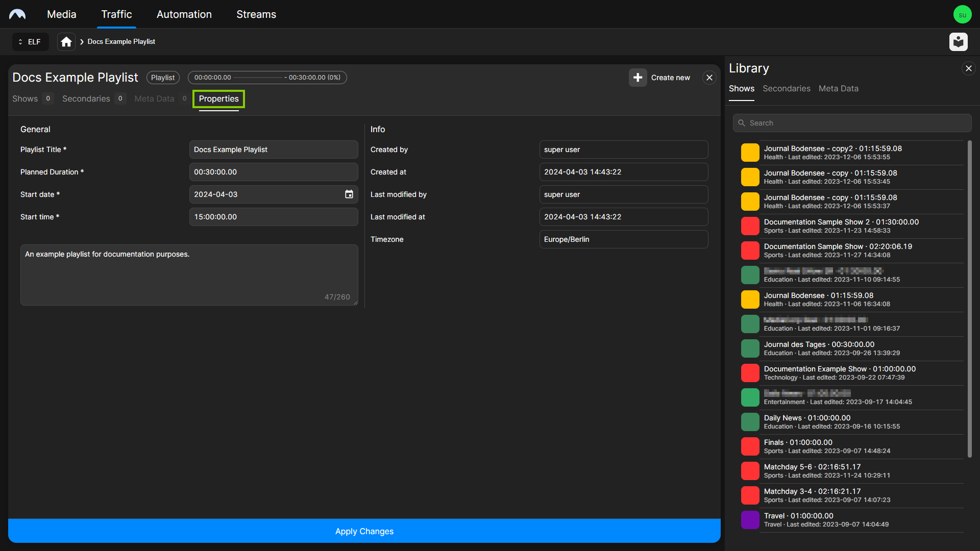The image size is (980, 551).
Task: Click the search magnifier icon in Library
Action: point(742,123)
